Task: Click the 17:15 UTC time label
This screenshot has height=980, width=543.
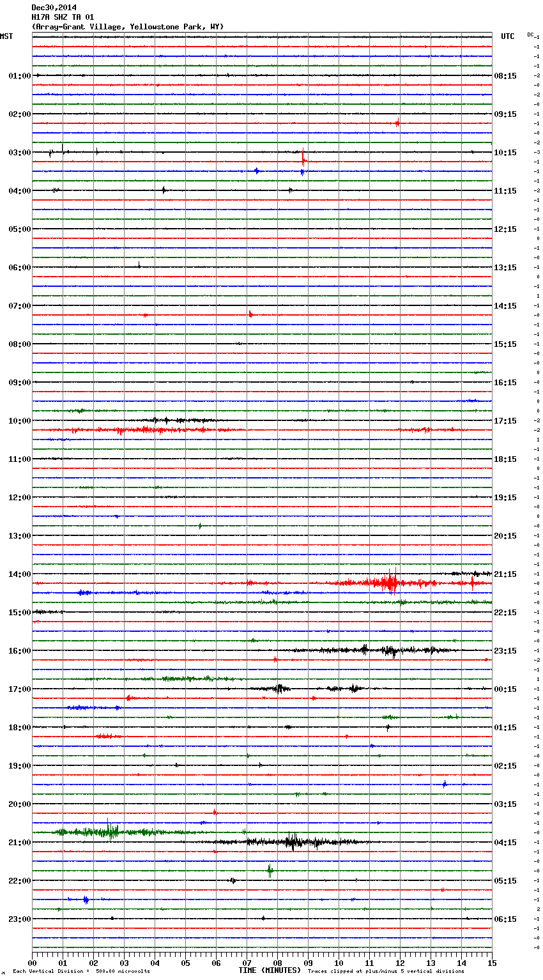Action: [505, 421]
